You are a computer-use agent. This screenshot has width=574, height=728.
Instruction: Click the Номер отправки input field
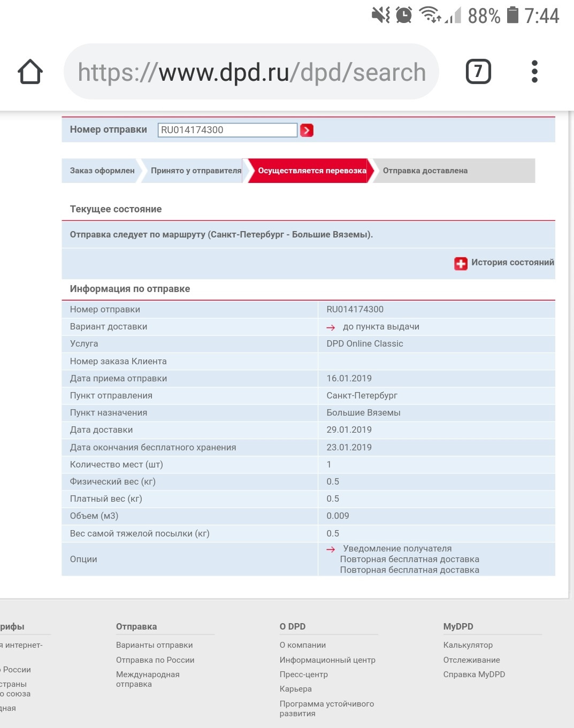coord(227,130)
